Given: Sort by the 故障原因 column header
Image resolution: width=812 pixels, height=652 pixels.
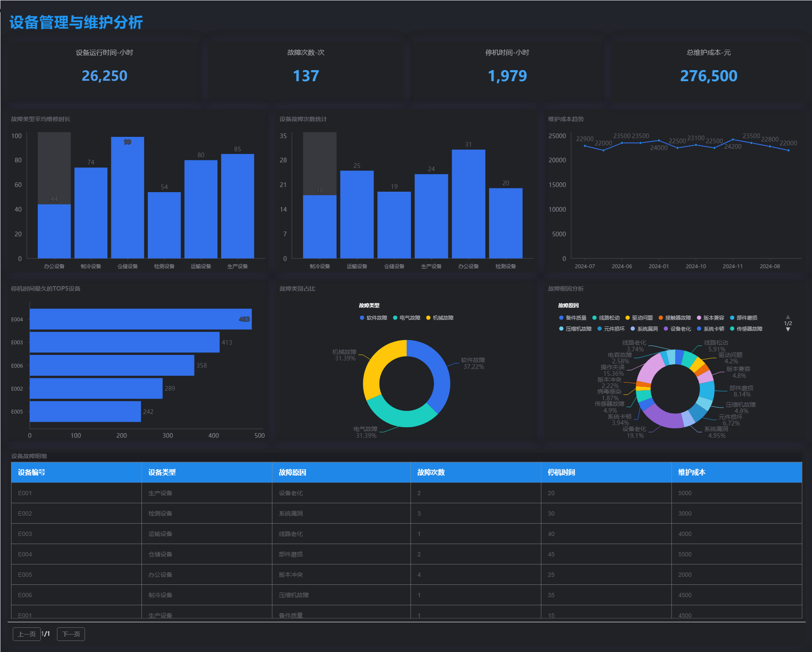Looking at the screenshot, I should 341,472.
